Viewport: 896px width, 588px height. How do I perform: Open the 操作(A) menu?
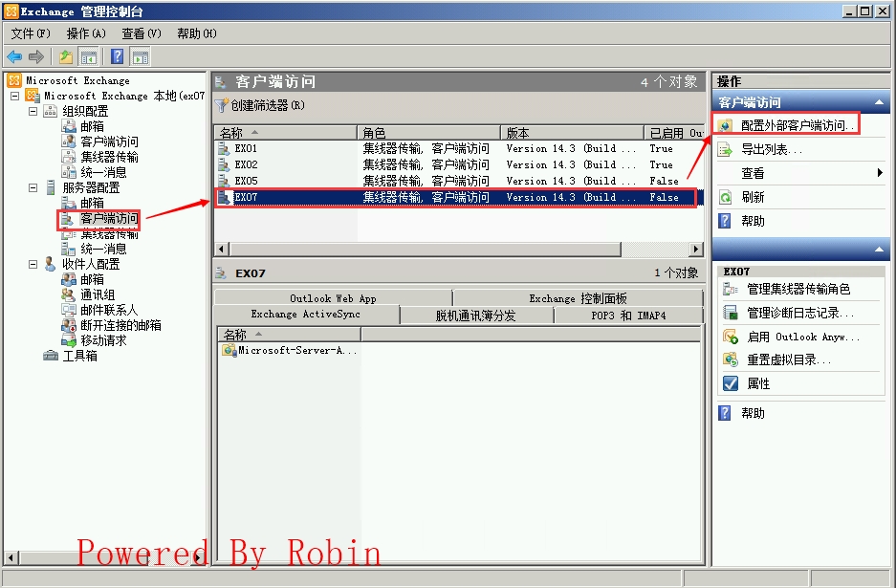tap(86, 33)
